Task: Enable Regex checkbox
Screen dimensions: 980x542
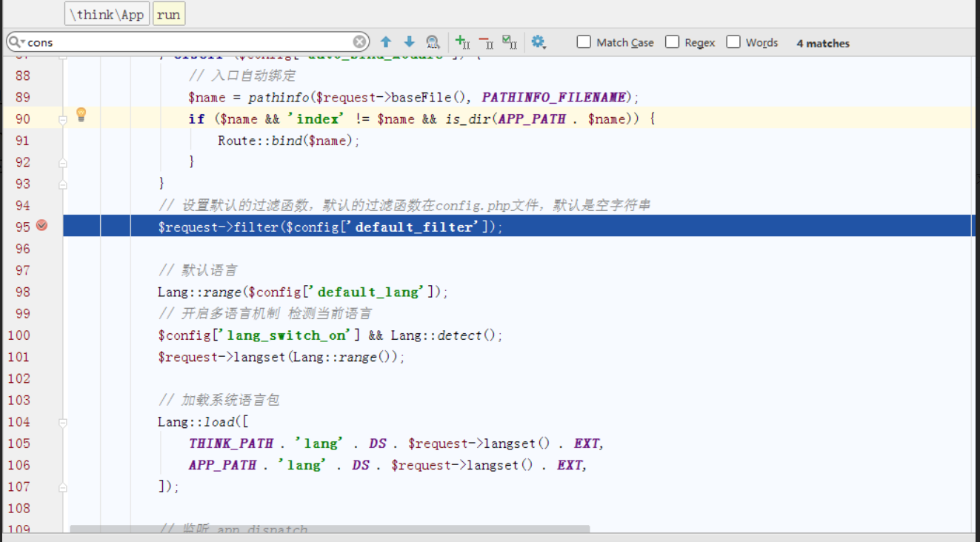Action: [x=673, y=42]
